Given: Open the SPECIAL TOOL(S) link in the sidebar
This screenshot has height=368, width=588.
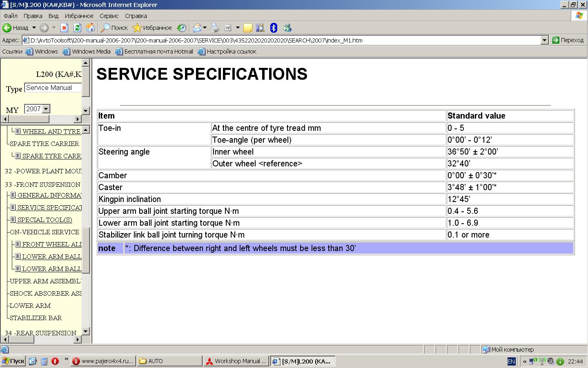Looking at the screenshot, I should click(x=45, y=220).
